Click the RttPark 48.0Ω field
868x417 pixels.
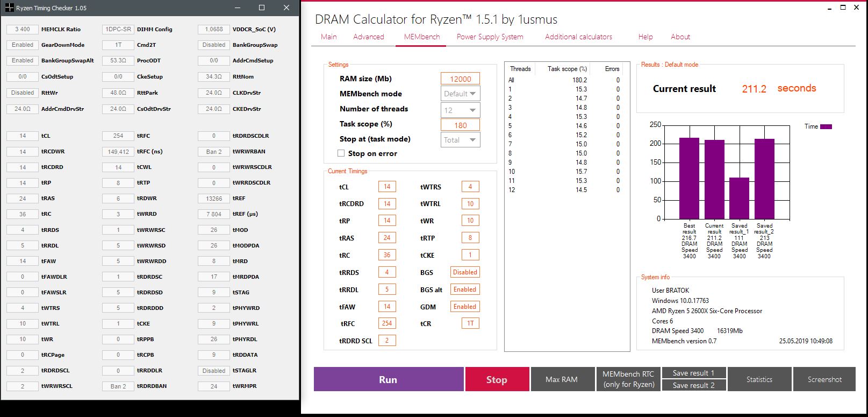click(118, 93)
